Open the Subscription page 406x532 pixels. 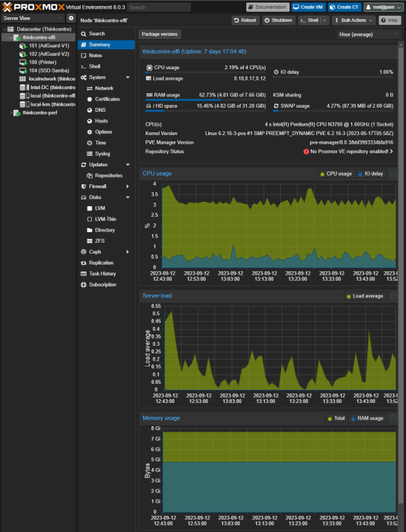click(106, 285)
